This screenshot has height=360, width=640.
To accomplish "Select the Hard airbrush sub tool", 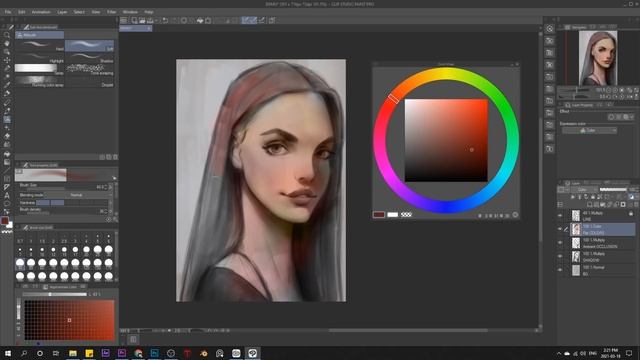I will 40,45.
